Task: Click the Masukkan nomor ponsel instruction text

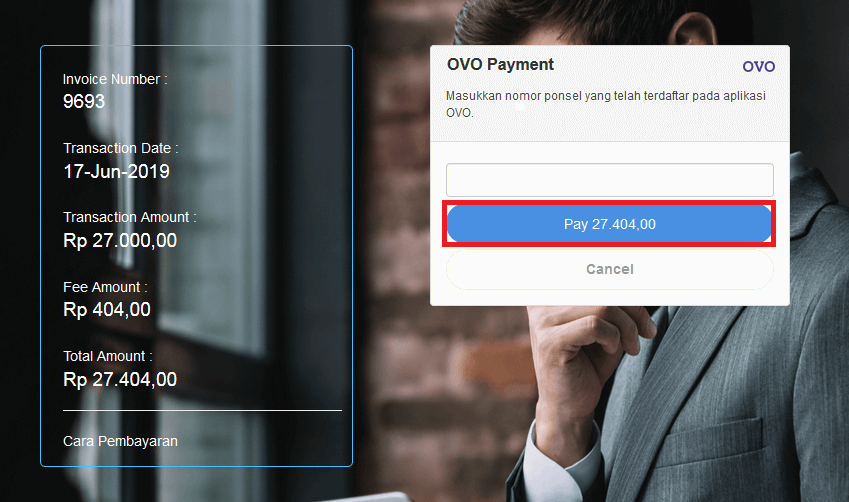Action: 605,104
